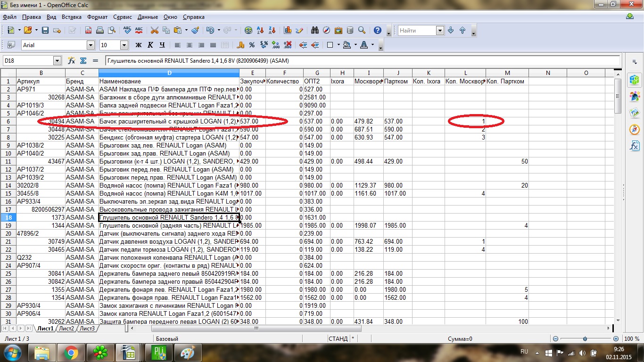Select row 18 by its header
644x362 pixels.
[8, 217]
